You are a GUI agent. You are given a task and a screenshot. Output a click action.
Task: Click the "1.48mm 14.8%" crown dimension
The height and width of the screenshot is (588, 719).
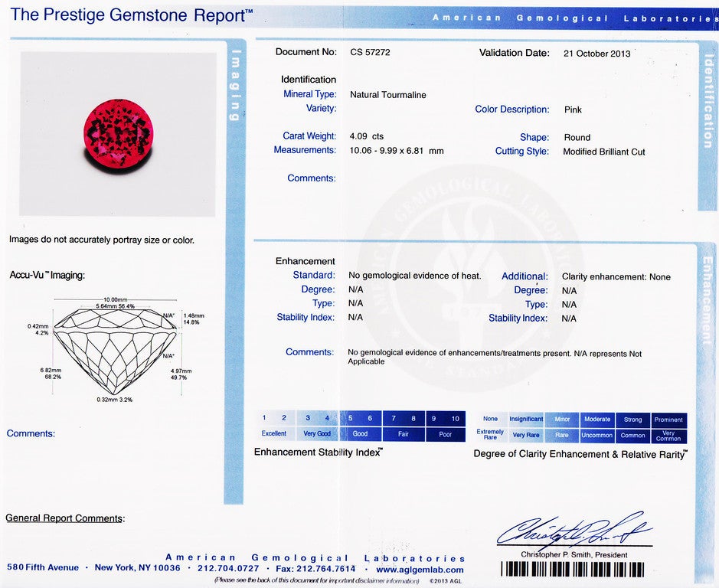194,318
